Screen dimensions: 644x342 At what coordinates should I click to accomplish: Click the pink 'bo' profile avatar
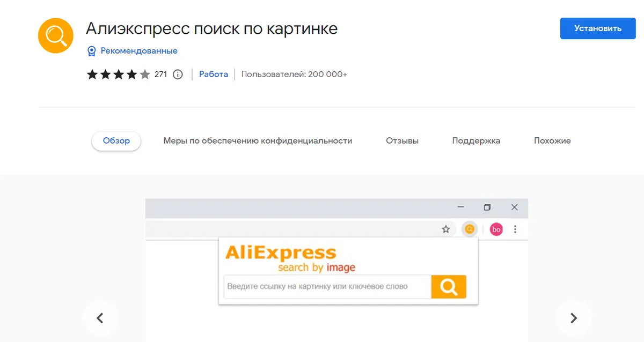pos(496,229)
